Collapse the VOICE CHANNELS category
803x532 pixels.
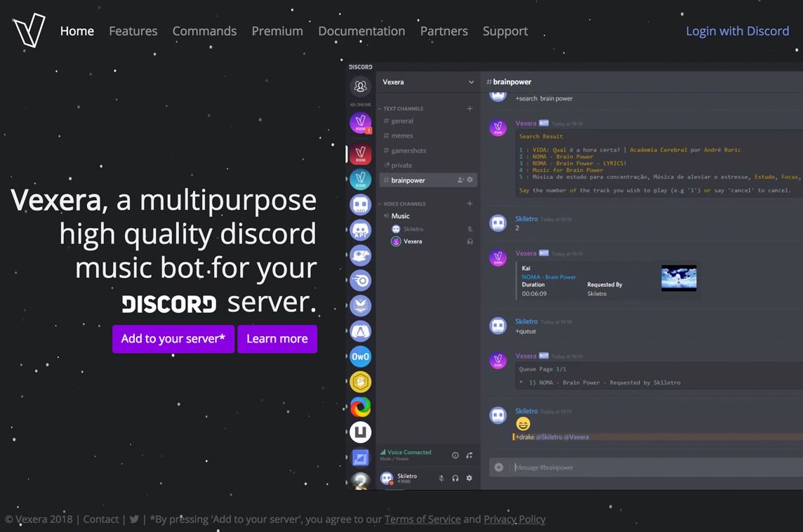pos(381,204)
